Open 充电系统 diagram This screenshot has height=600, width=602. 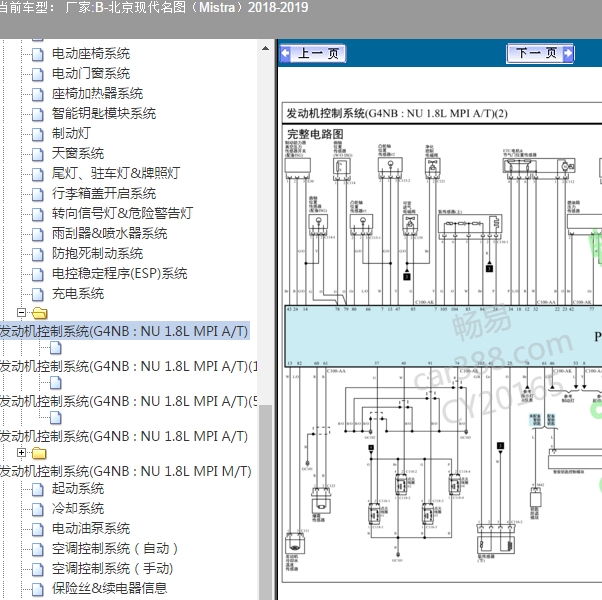coord(78,294)
